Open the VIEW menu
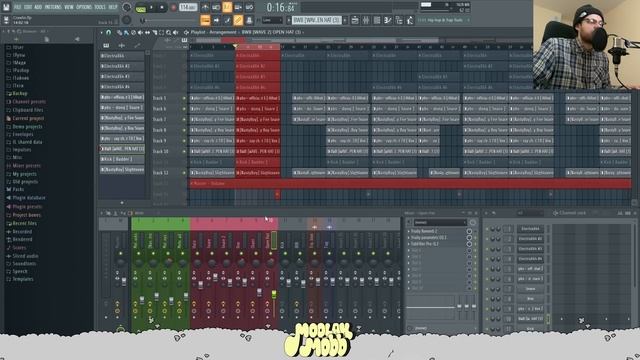640x360 pixels. [x=69, y=7]
